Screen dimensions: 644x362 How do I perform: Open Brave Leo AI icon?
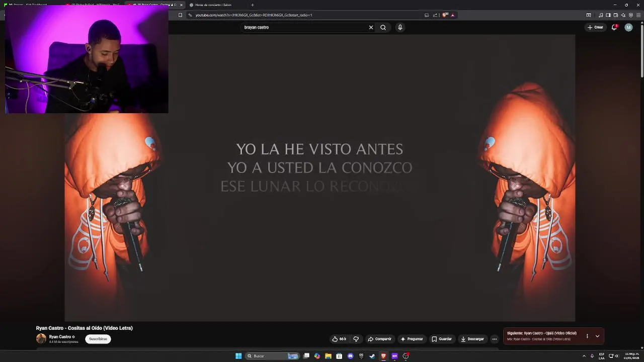click(x=623, y=15)
